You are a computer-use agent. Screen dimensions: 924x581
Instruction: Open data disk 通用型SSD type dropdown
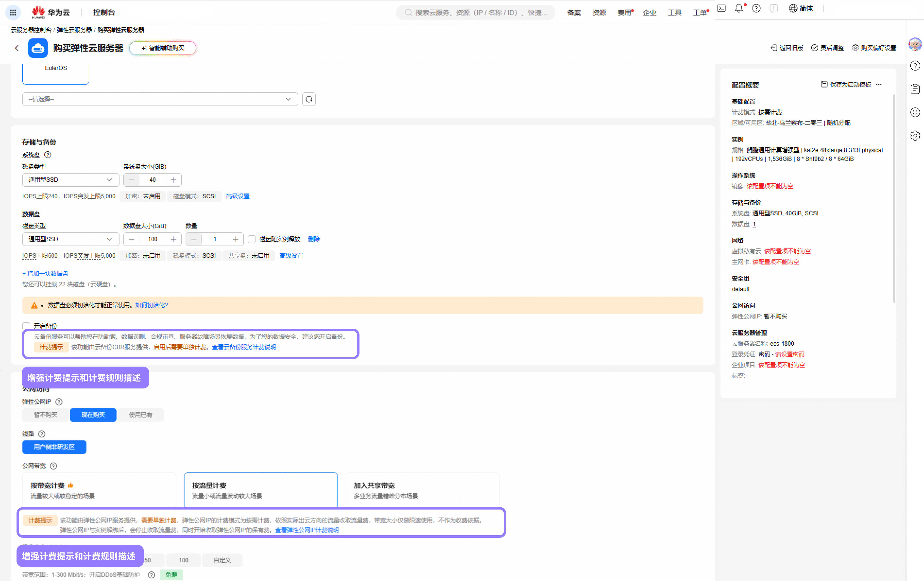pos(71,239)
